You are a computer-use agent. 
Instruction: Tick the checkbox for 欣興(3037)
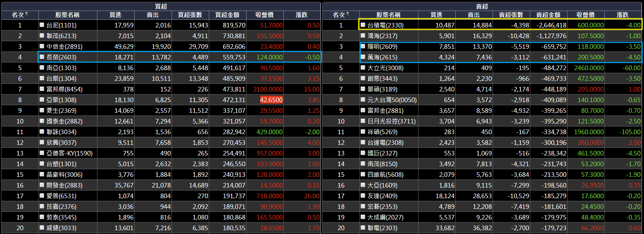[42, 142]
